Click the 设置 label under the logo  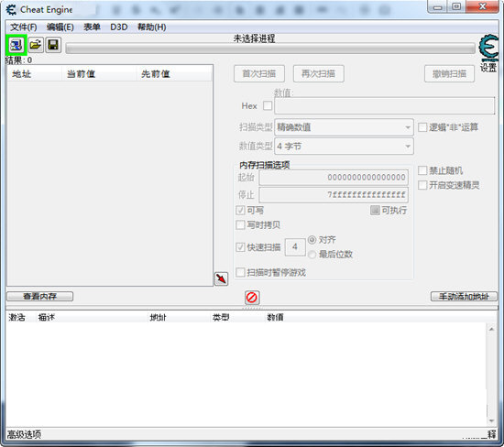(488, 68)
